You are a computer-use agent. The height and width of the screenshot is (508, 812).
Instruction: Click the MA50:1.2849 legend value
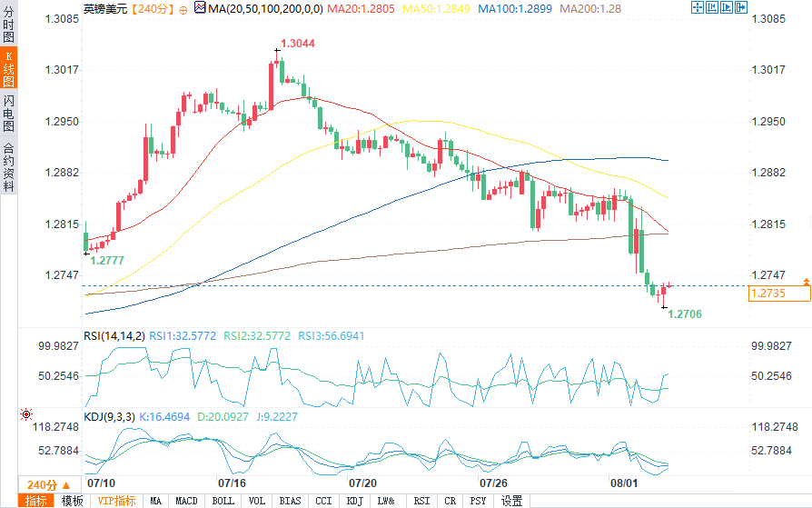click(x=436, y=9)
